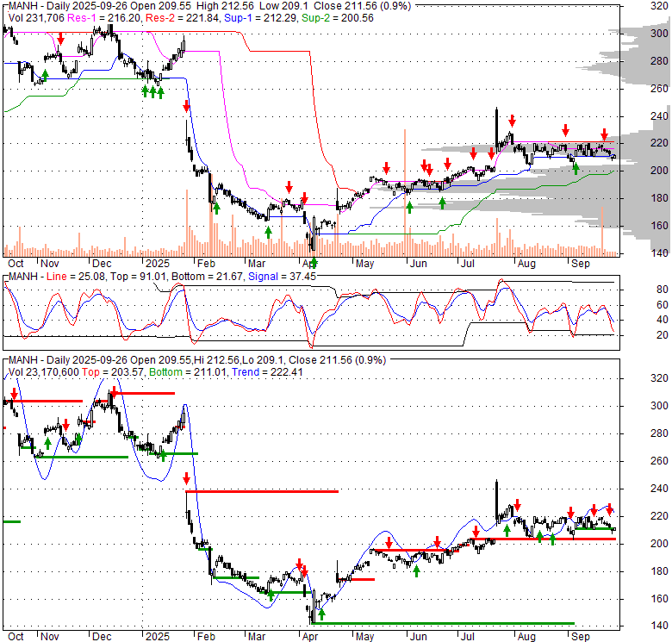Click the tallest volume spike bar near June in top chart
Viewport: 672px width, 642px height.
click(x=405, y=193)
